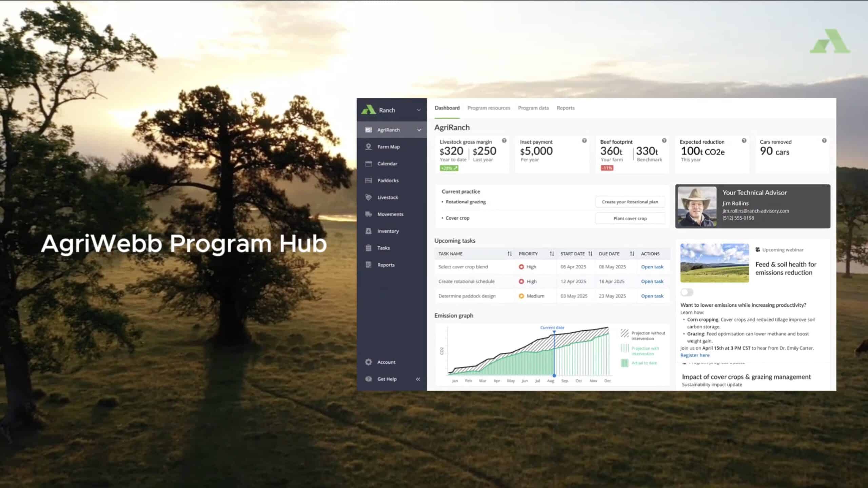Click the Get Help icon
868x488 pixels.
point(368,379)
